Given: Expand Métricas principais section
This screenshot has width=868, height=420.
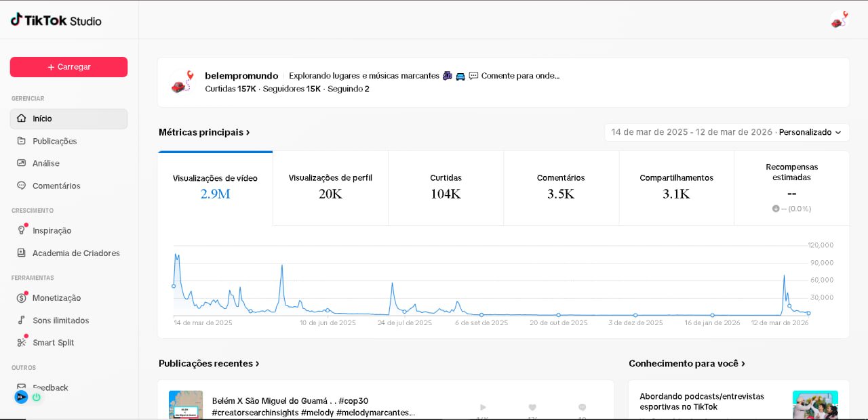Looking at the screenshot, I should (204, 132).
